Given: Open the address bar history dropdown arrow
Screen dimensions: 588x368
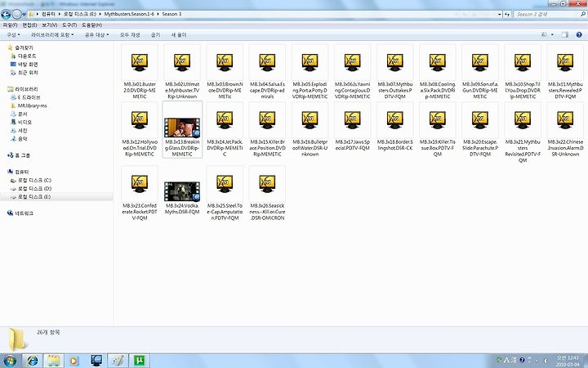Looking at the screenshot, I should coord(500,14).
